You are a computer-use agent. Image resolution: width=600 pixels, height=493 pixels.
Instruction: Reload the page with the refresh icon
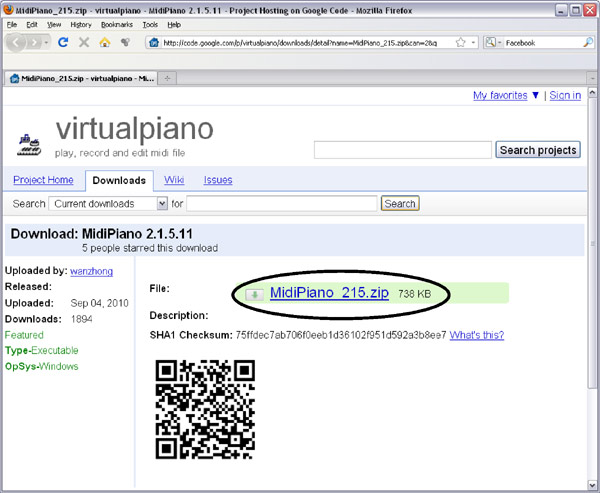63,42
